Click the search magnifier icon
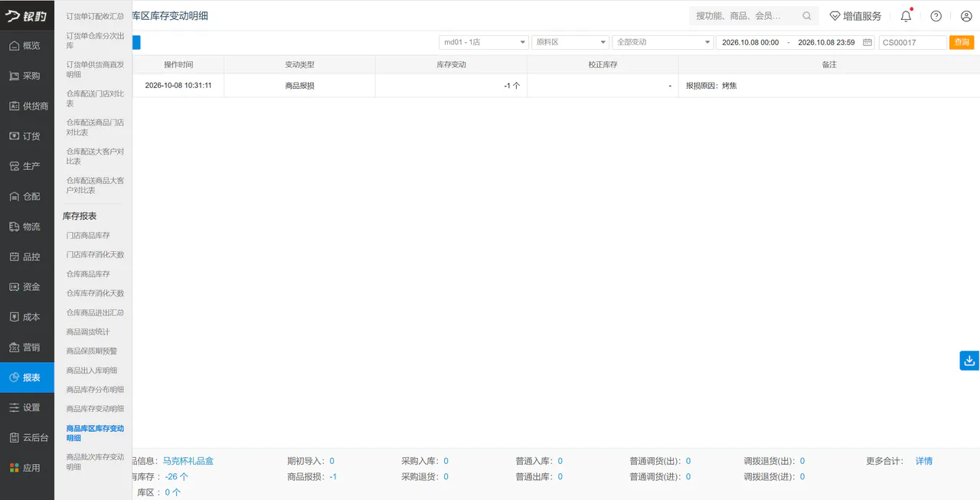The height and width of the screenshot is (500, 980). (807, 16)
